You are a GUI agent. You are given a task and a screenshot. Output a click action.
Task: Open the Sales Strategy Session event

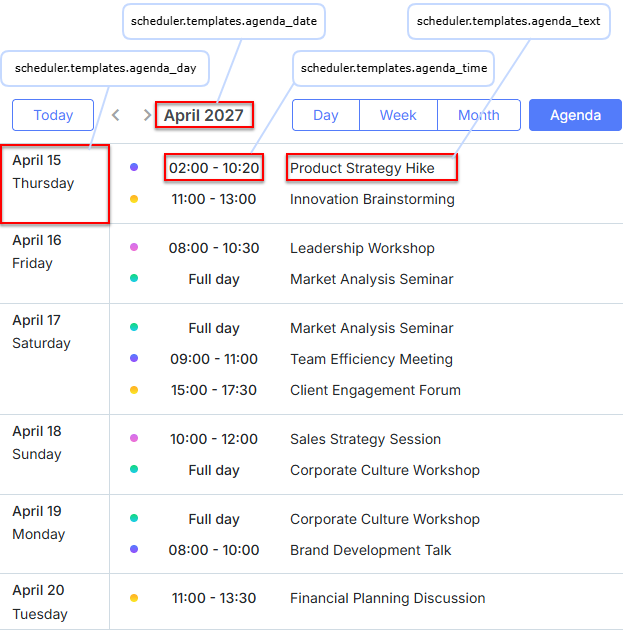(366, 439)
